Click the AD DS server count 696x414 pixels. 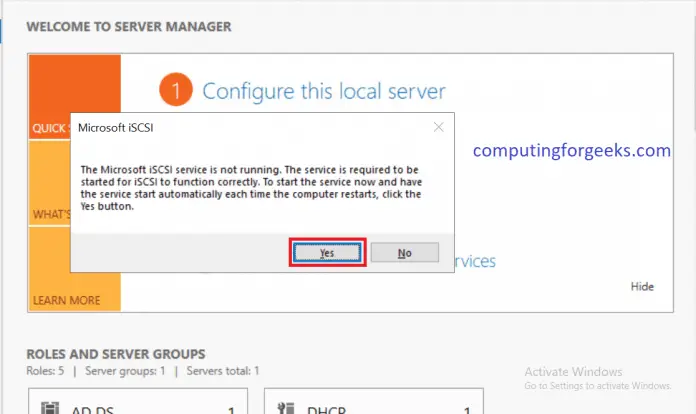coord(230,409)
